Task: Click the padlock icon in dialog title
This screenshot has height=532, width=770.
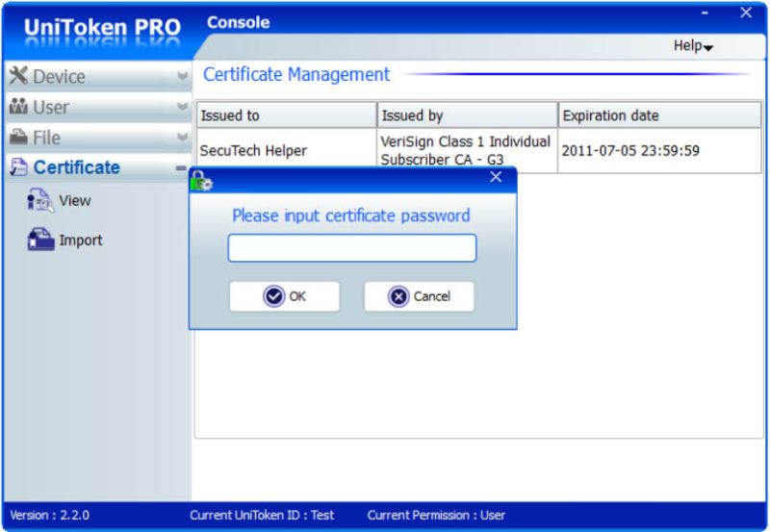Action: coord(201,181)
